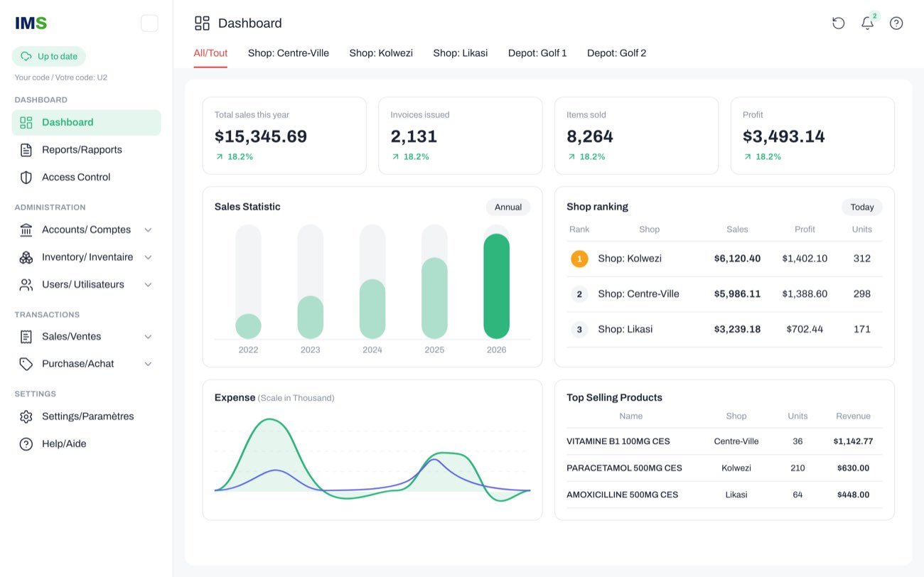Screen dimensions: 924x577
Task: Click the Inventory/Inventaire boxes icon
Action: click(x=26, y=257)
